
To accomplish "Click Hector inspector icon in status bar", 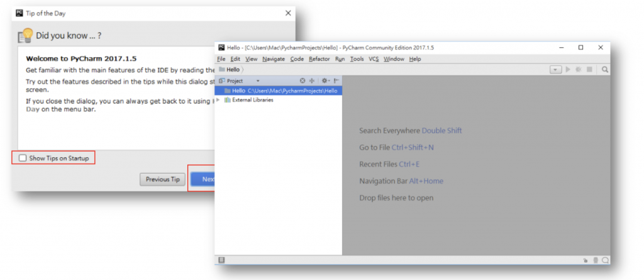I will (596, 260).
